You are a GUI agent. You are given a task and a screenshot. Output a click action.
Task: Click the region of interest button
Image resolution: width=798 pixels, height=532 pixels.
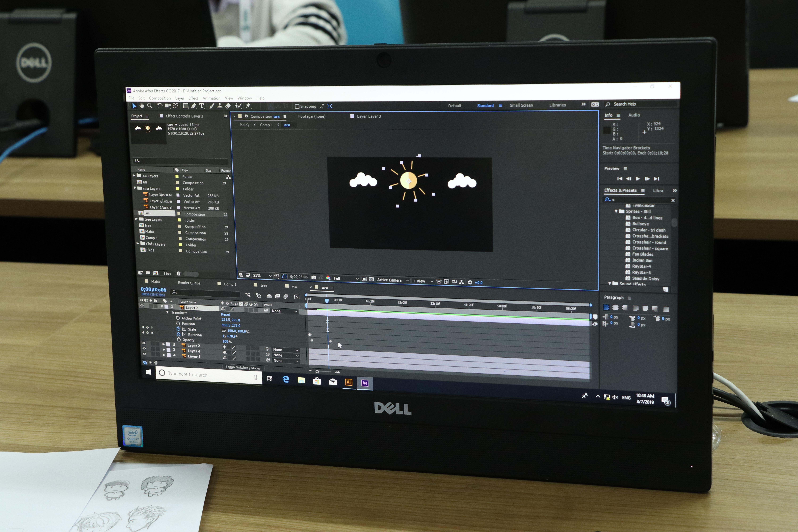pos(364,279)
